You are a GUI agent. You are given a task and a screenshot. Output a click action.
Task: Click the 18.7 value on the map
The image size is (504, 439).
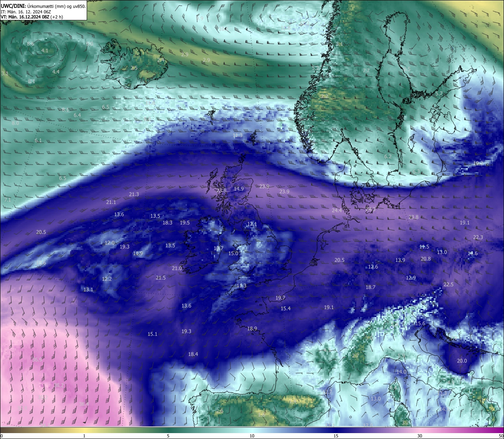click(x=371, y=287)
